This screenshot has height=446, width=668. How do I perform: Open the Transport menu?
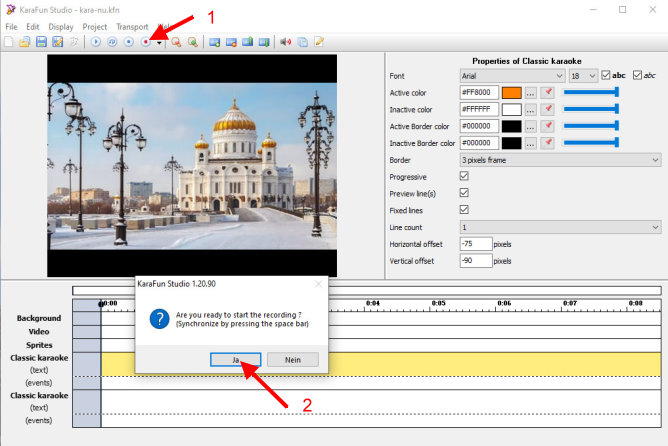click(132, 26)
